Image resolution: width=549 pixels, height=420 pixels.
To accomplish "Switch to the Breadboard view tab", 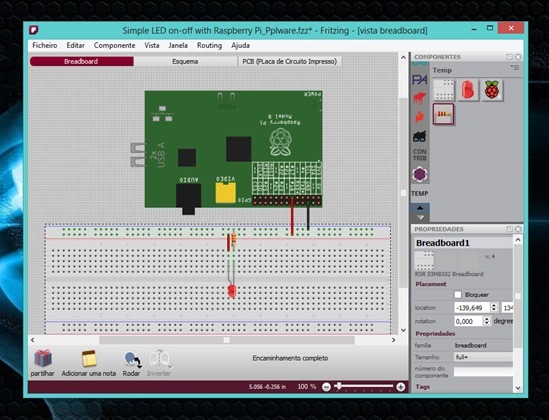I will pos(81,62).
